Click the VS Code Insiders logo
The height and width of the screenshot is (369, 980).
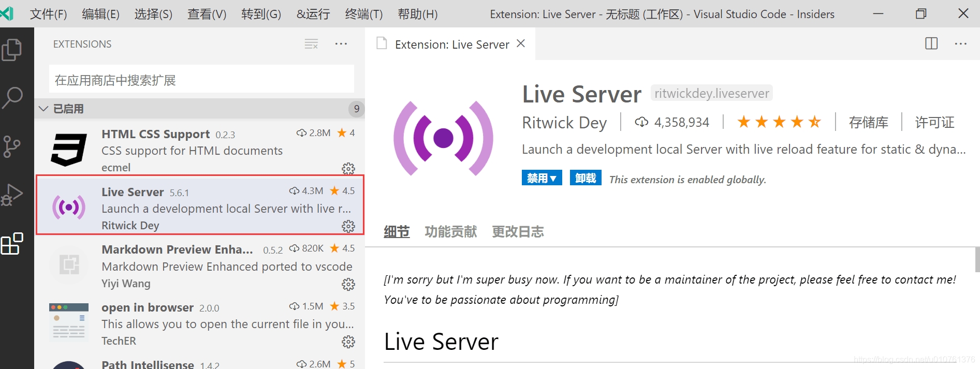click(7, 13)
